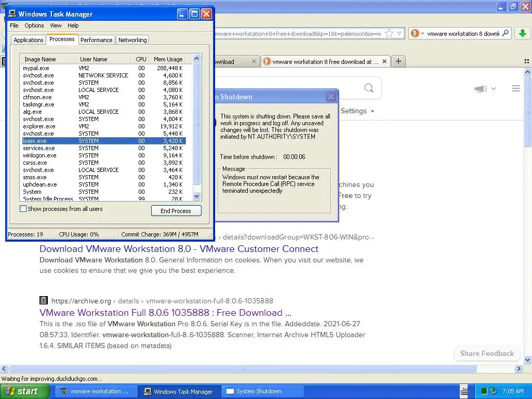Click the archive.org site favicon

(x=44, y=300)
